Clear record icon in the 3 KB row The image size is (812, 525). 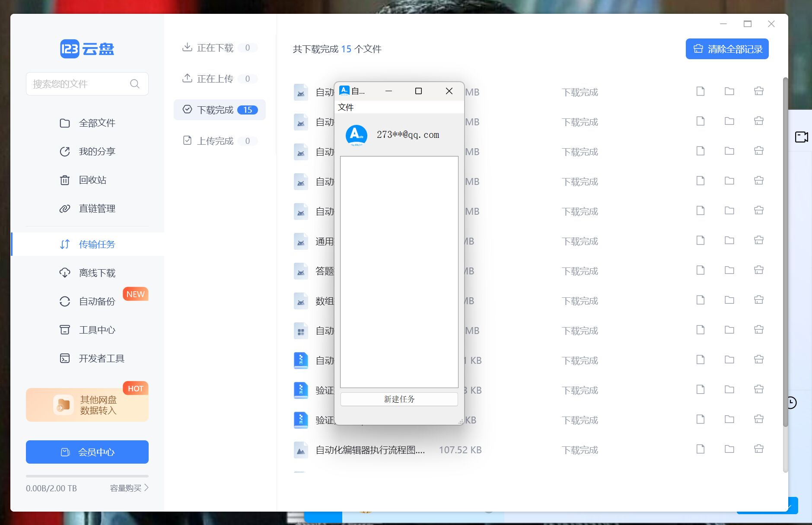(759, 389)
